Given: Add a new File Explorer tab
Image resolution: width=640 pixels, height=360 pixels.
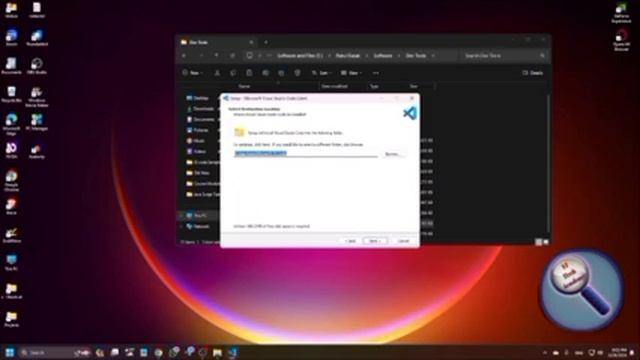Looking at the screenshot, I should click(266, 42).
